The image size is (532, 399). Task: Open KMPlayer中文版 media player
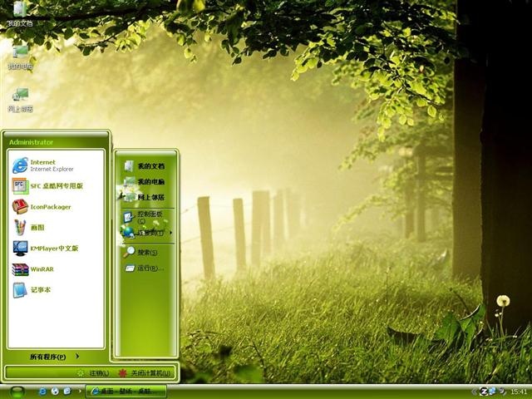pos(56,248)
